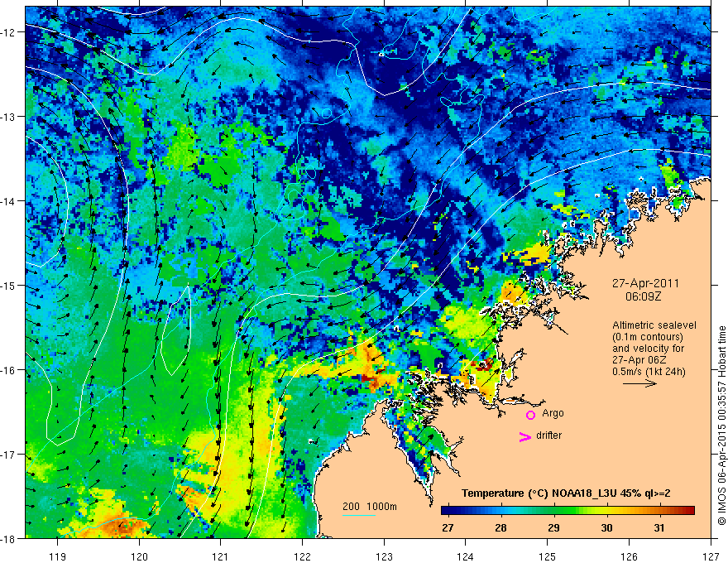This screenshot has height=563, width=728.
Task: Click color bar label '28'
Action: [x=500, y=528]
